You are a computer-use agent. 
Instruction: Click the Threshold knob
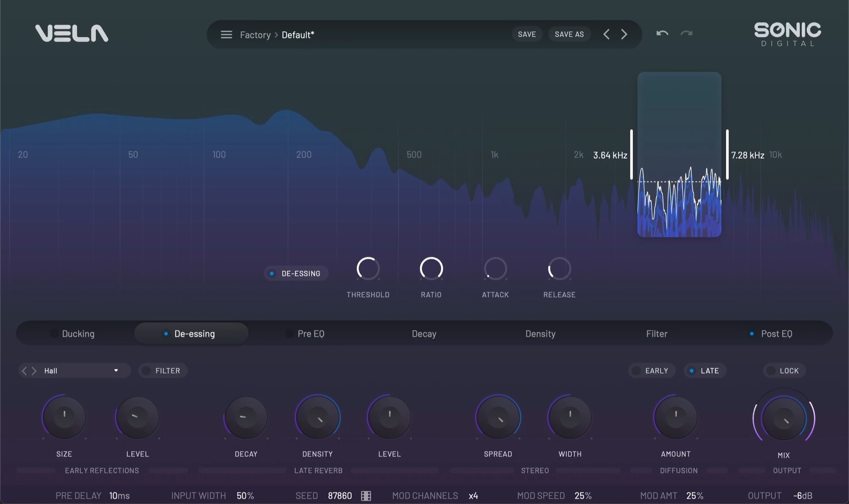368,268
